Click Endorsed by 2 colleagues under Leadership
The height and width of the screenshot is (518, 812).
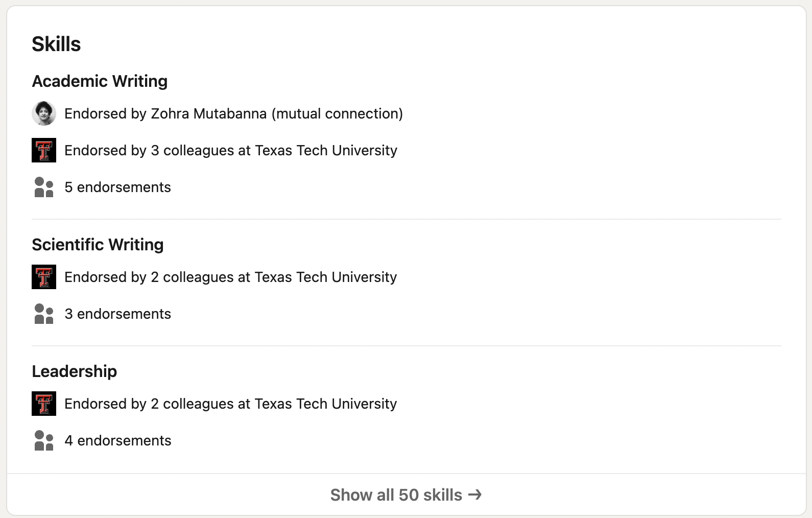pos(230,404)
